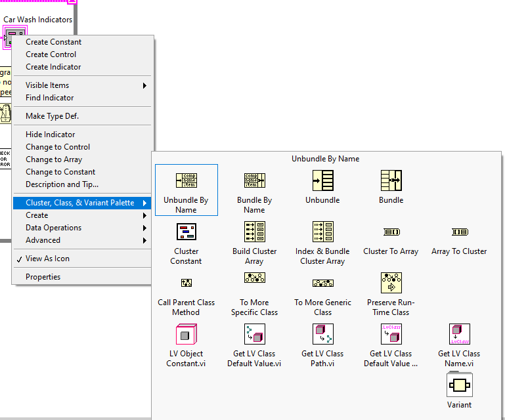Open Description and Tip...
The width and height of the screenshot is (505, 420).
[83, 184]
